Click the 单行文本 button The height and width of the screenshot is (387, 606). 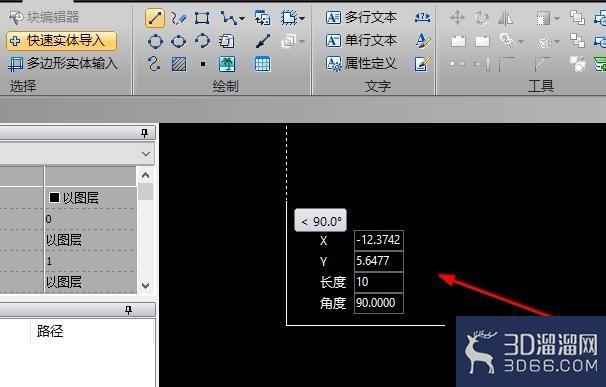point(361,40)
